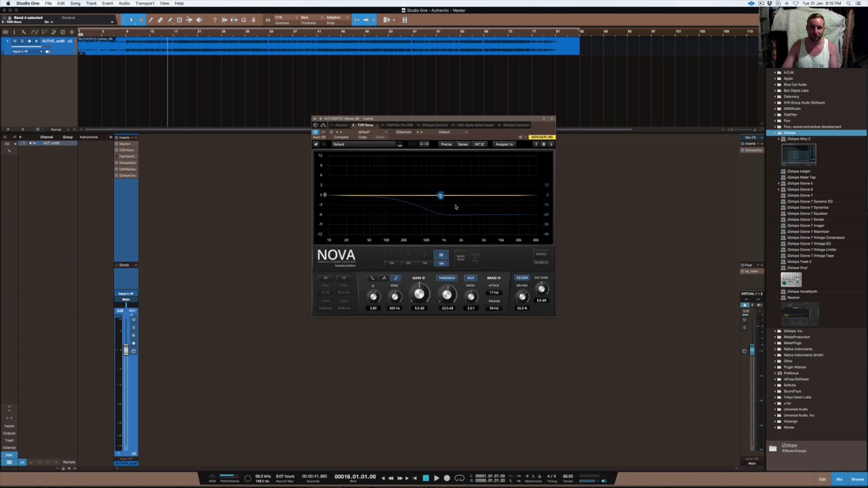Select the Mute tool in toolbar
The height and width of the screenshot is (488, 868).
point(179,20)
